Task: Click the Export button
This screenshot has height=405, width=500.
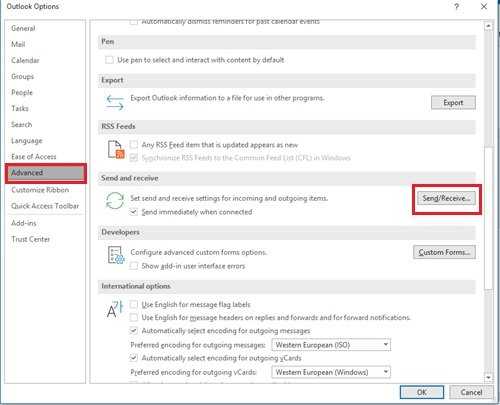Action: (453, 103)
